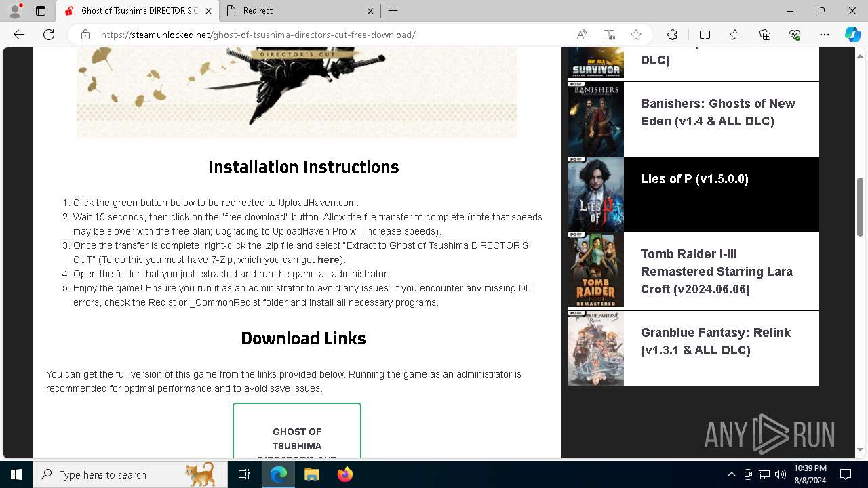
Task: Refresh the current page
Action: pos(49,35)
